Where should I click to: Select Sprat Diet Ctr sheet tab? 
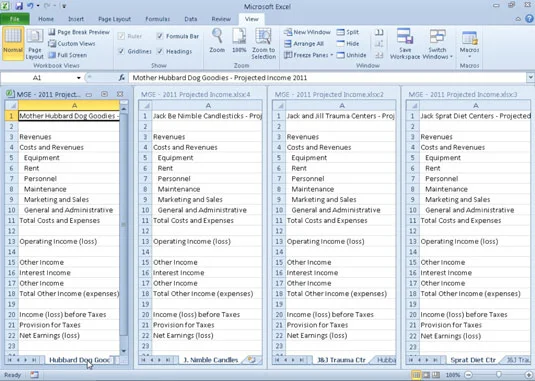(473, 360)
